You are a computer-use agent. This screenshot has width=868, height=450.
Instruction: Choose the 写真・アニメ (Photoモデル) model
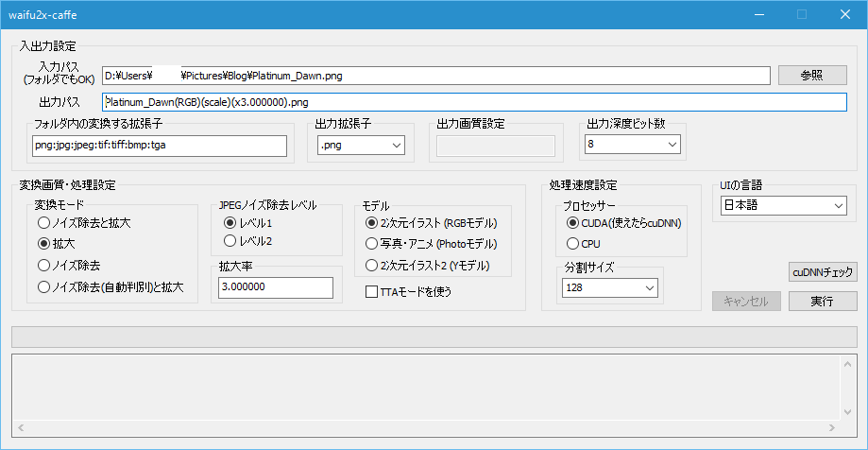(371, 243)
